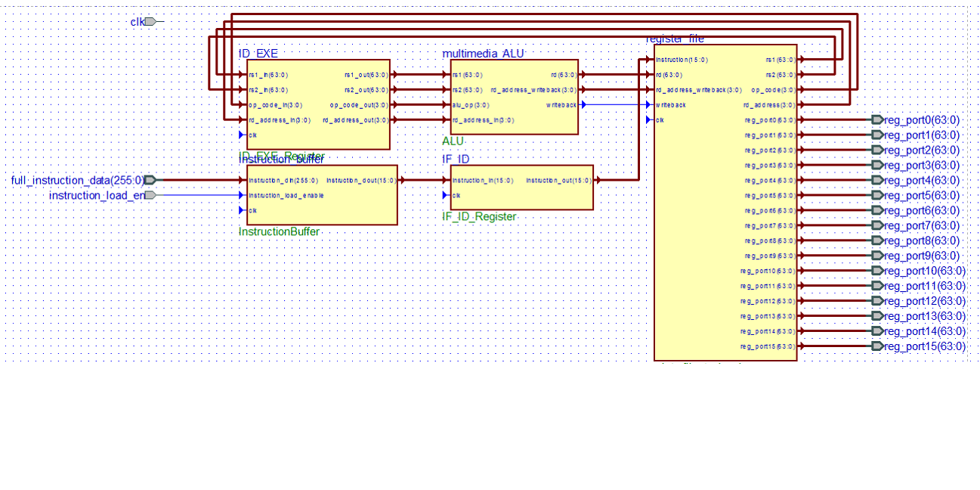Click the reg_port3(63:0) output port symbol
Viewport: 980px width, 490px height.
pyautogui.click(x=877, y=165)
